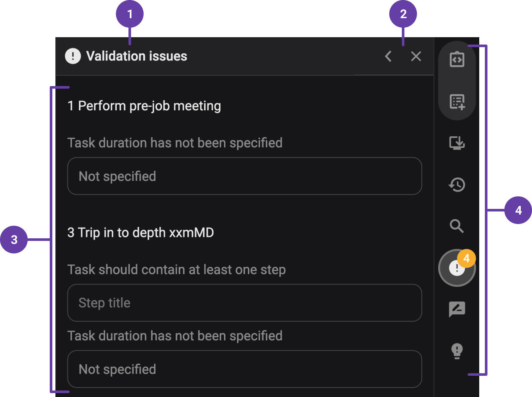
Task: Click the Step title input field
Action: (244, 303)
